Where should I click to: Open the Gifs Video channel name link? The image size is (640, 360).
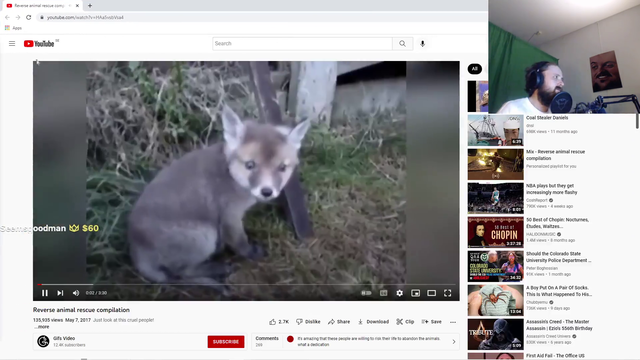tap(64, 338)
